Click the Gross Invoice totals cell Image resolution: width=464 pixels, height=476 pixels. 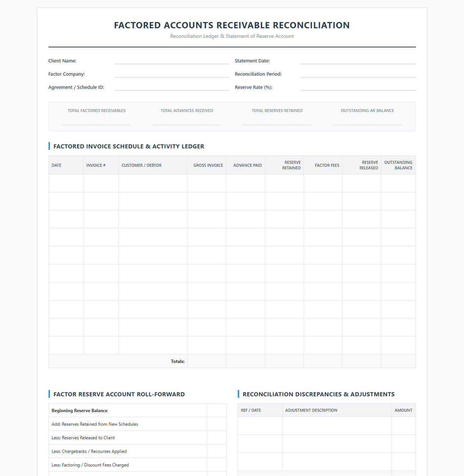207,361
